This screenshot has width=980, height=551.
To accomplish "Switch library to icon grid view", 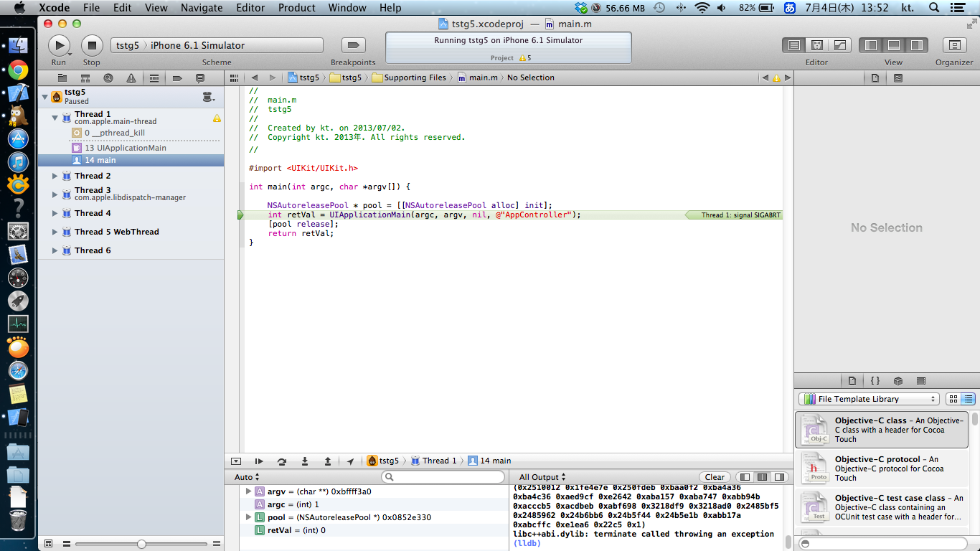I will coord(953,399).
